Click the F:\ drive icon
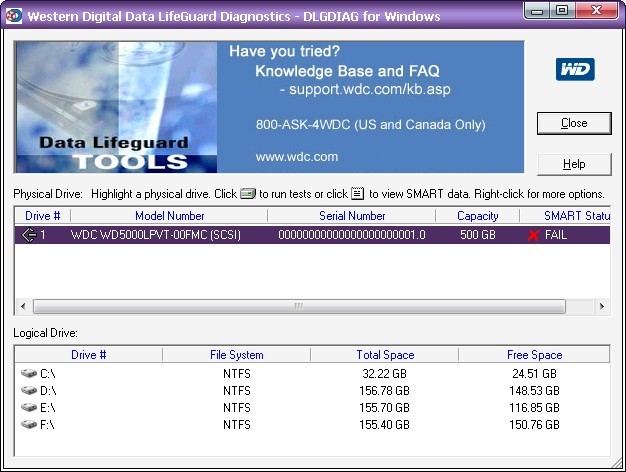 29,424
